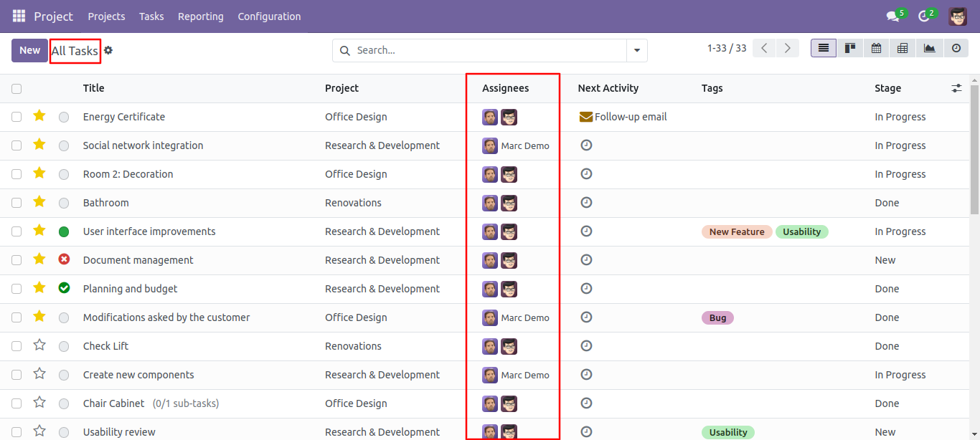Open the user avatar menu
This screenshot has height=440, width=980.
(x=958, y=16)
